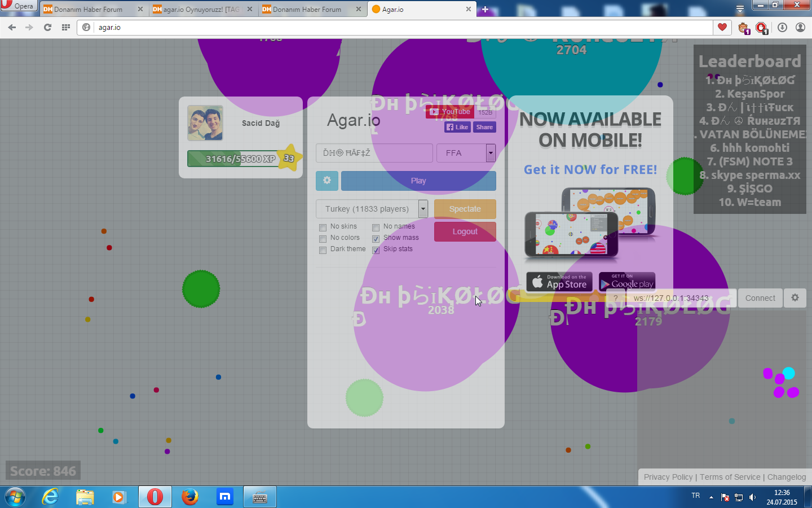
Task: Open the Opera main menu button
Action: click(x=19, y=6)
